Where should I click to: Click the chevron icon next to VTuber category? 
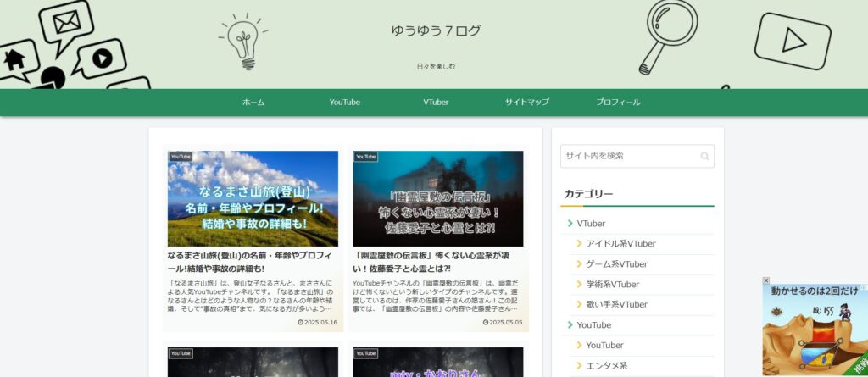[570, 224]
